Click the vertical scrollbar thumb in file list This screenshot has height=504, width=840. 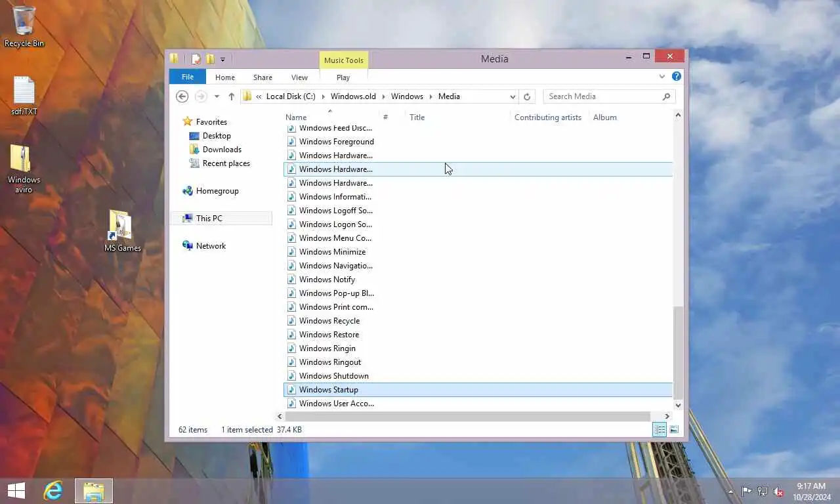(x=678, y=352)
